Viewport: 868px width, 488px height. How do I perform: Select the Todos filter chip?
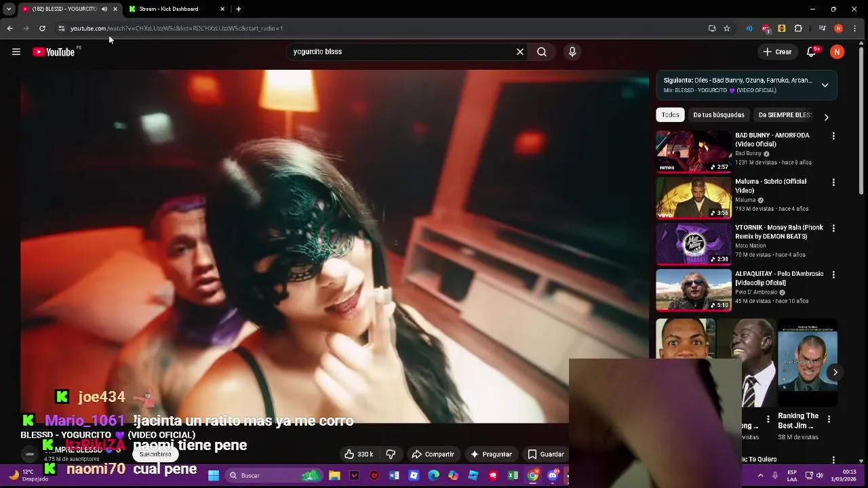(x=670, y=115)
